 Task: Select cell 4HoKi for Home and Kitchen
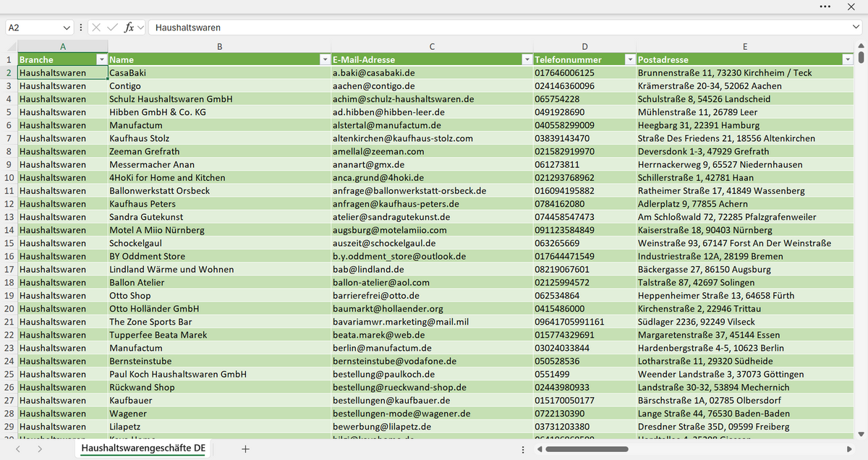tap(219, 178)
